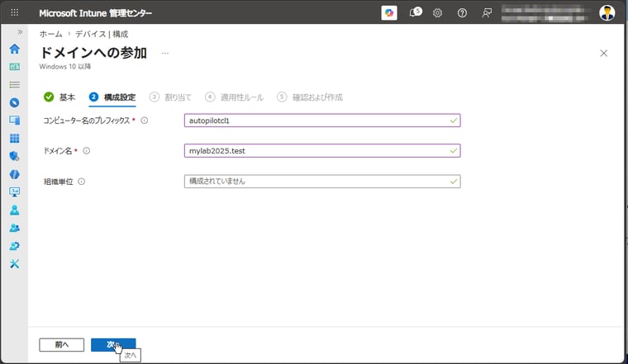Open the notifications bell

click(x=415, y=13)
